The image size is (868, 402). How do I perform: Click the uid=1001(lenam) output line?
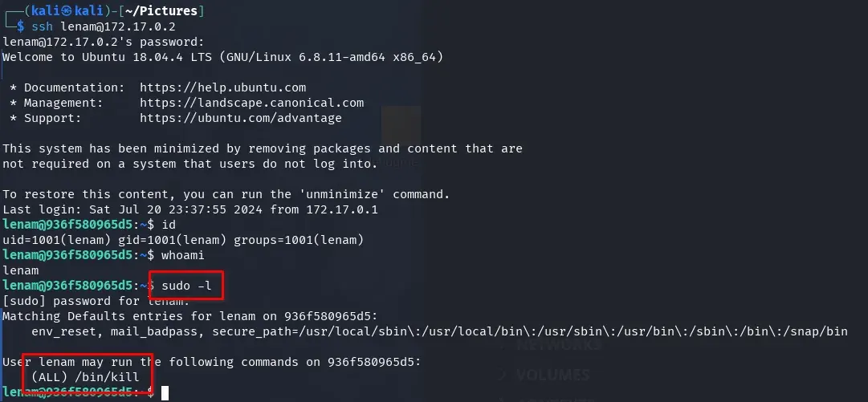click(x=183, y=240)
